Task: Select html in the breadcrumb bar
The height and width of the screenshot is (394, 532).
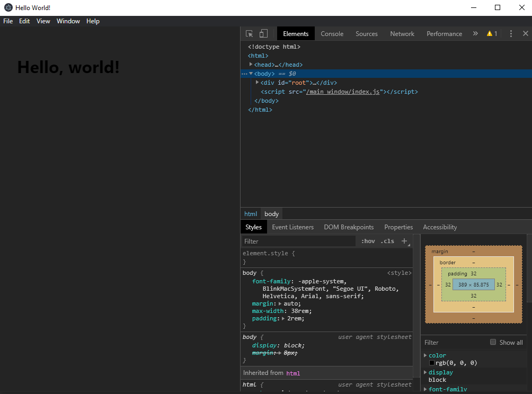Action: pos(251,214)
